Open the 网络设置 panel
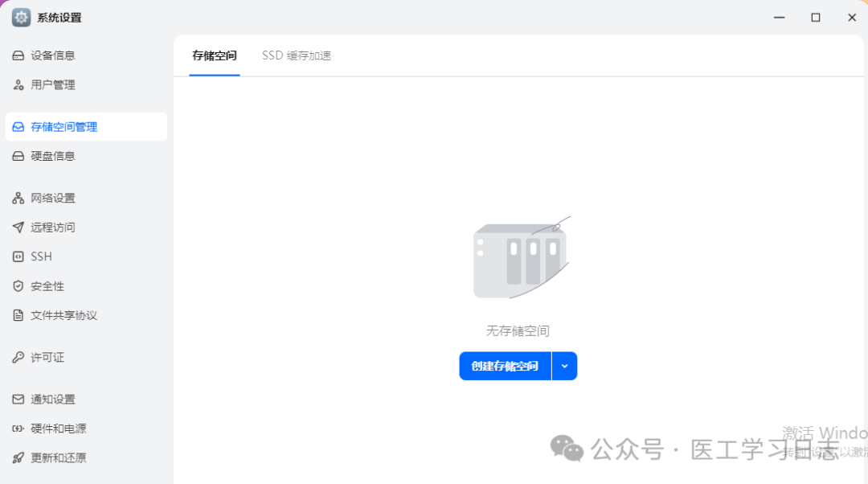This screenshot has width=868, height=484. pos(53,197)
